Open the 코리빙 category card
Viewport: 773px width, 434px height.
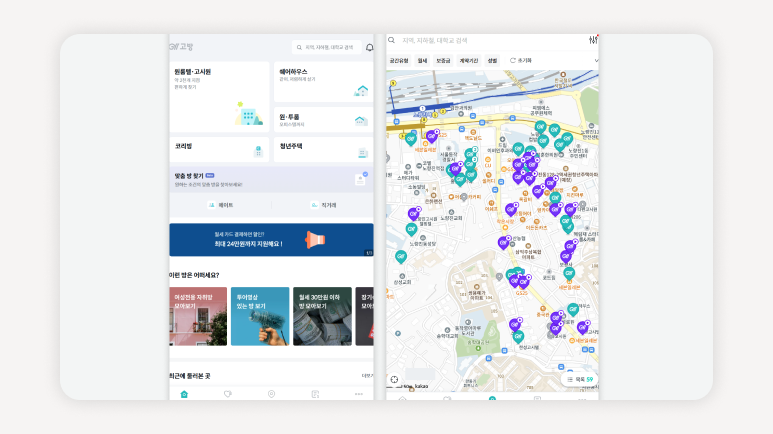click(219, 149)
